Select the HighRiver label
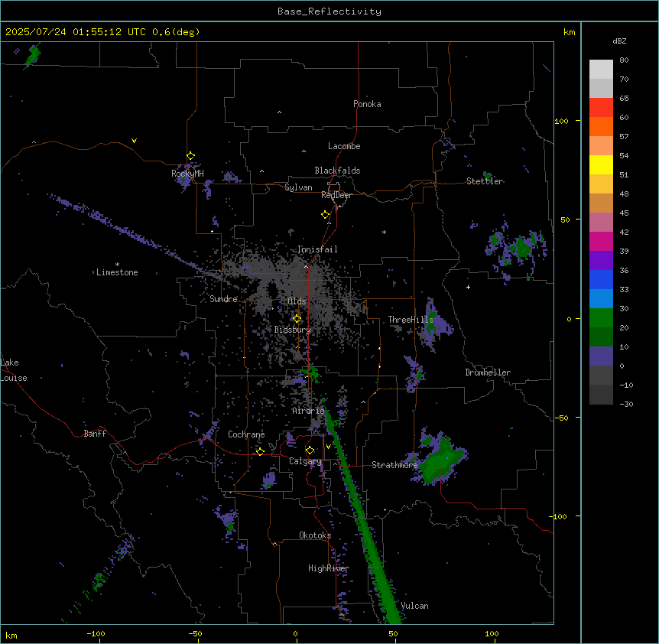The image size is (659, 644). (329, 568)
